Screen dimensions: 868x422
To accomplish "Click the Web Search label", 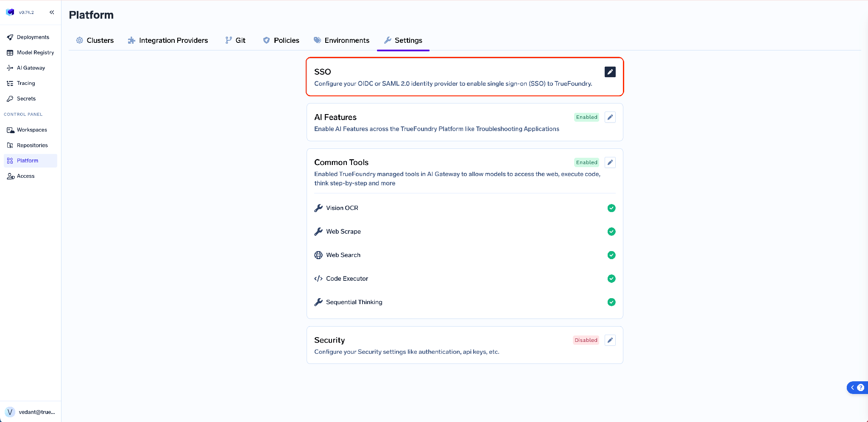I will tap(343, 255).
